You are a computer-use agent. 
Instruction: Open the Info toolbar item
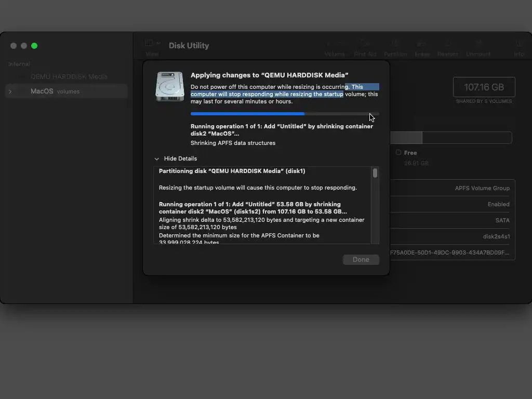point(518,48)
